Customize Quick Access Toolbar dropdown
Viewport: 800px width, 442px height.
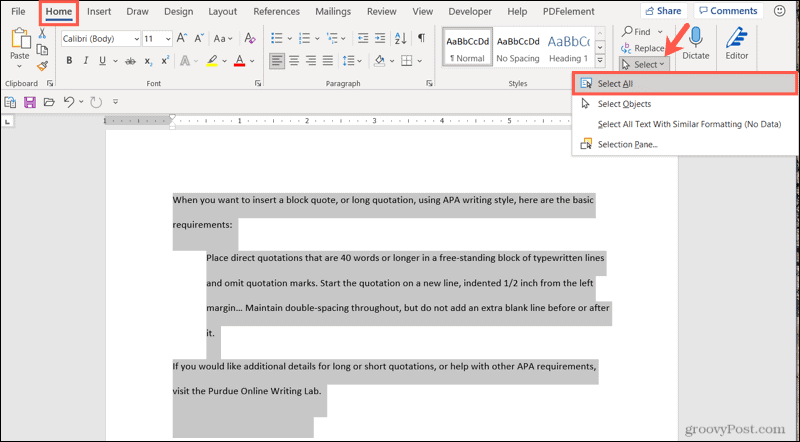pyautogui.click(x=115, y=102)
